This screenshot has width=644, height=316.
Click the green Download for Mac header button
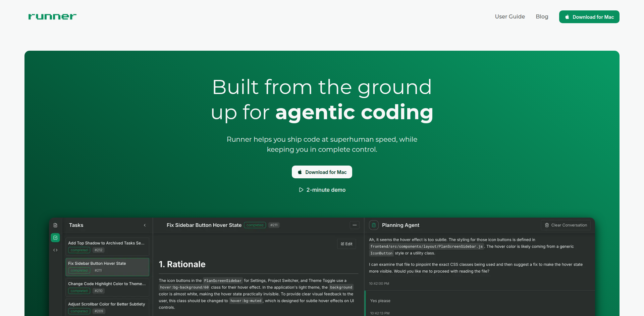(x=589, y=17)
